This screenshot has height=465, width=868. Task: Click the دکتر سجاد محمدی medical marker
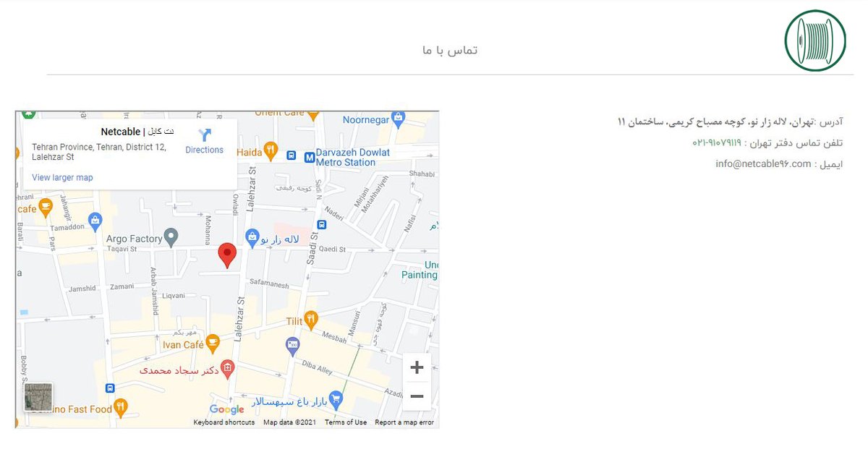[227, 368]
